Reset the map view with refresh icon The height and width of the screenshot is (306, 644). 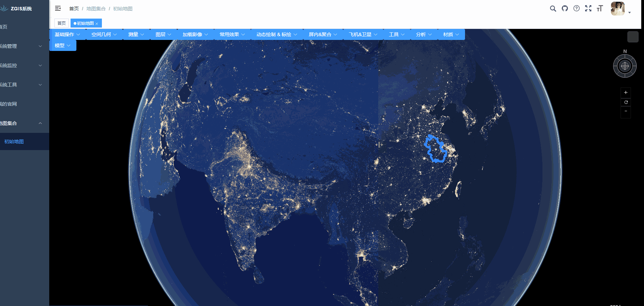(626, 102)
